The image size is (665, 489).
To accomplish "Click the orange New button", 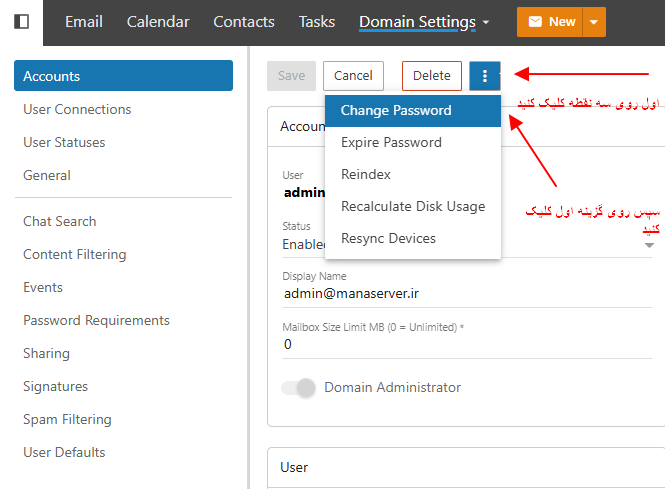I will (550, 22).
